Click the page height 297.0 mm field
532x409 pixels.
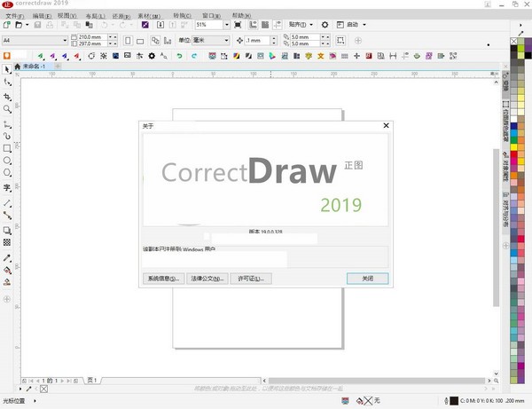pos(92,43)
